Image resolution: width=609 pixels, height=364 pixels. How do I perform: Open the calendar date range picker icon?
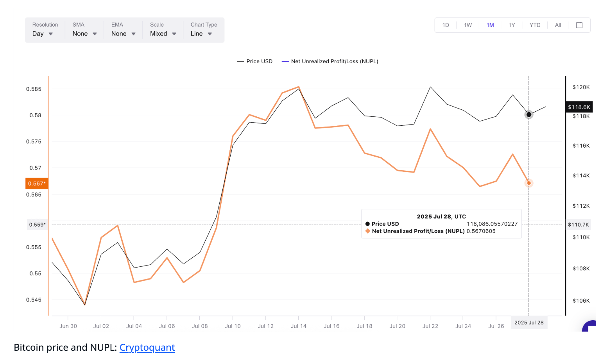579,25
